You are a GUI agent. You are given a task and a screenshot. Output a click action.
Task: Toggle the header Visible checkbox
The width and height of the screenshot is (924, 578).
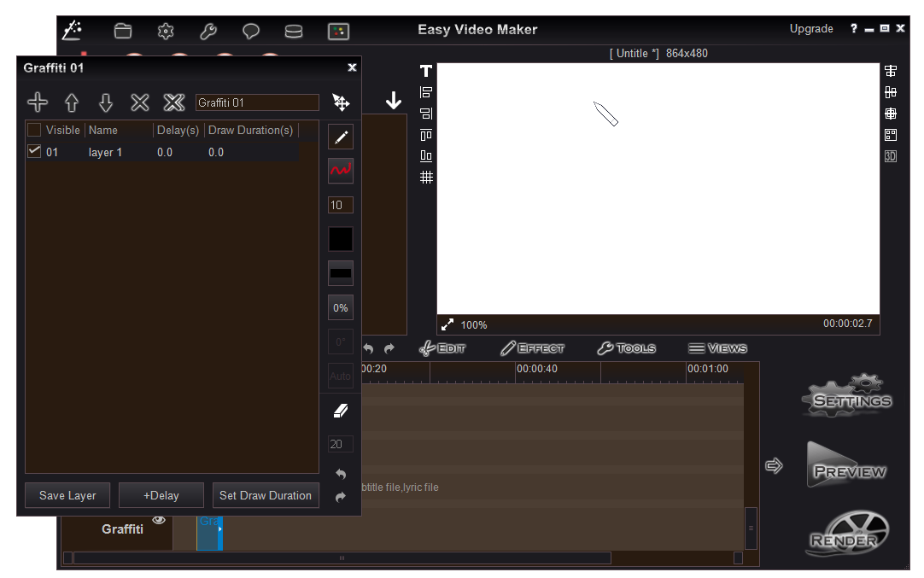(34, 130)
